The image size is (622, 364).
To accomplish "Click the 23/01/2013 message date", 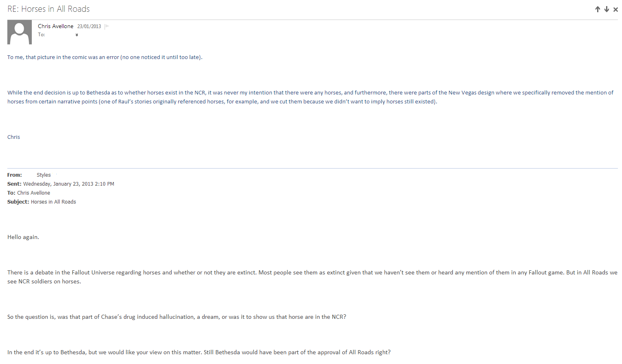I will 89,26.
